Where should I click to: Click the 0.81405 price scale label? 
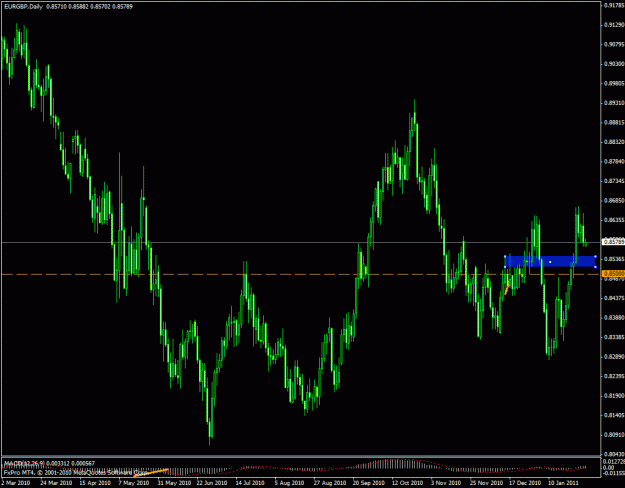point(614,415)
